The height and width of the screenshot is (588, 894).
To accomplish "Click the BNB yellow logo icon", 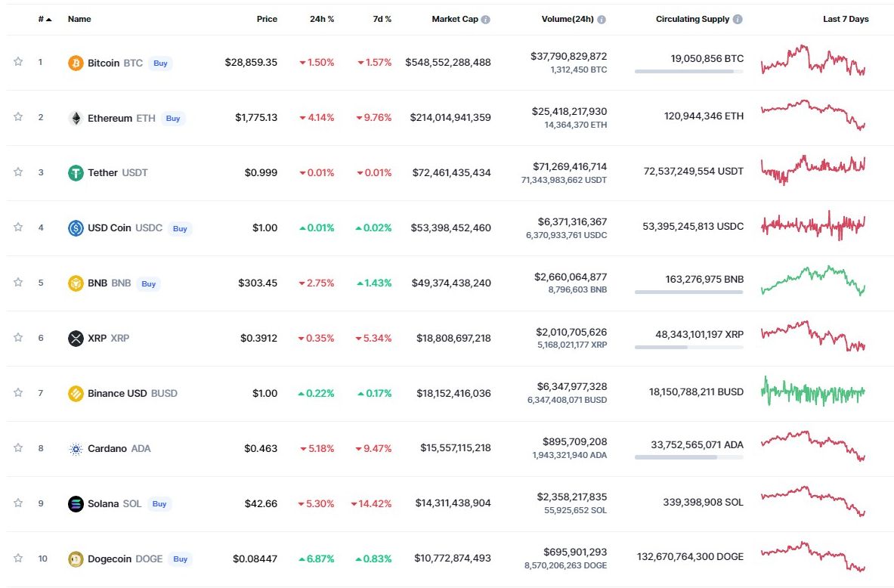I will coord(76,283).
